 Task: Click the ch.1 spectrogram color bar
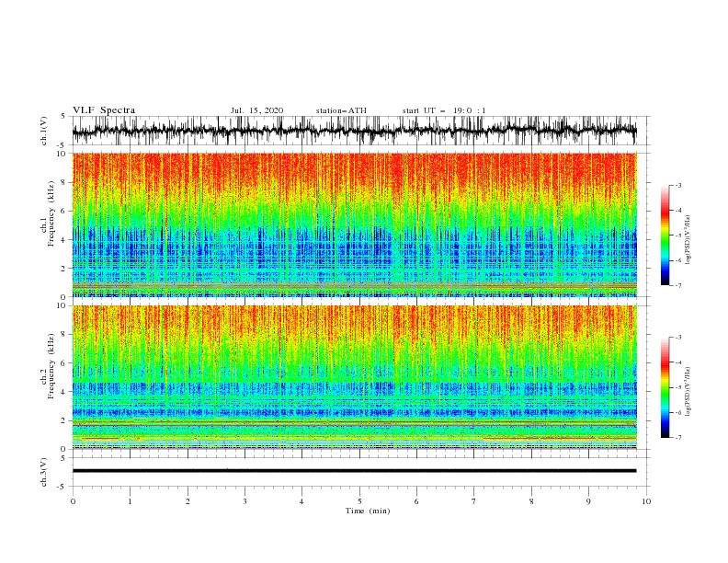pyautogui.click(x=665, y=236)
